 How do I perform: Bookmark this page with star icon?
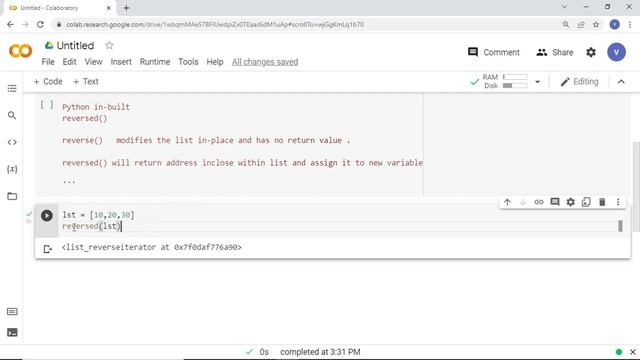click(596, 24)
